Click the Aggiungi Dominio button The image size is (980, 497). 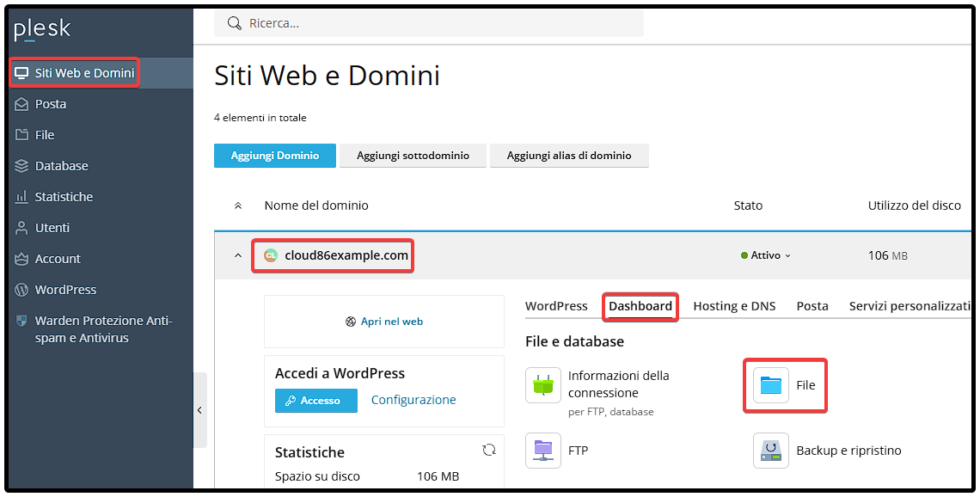click(x=275, y=156)
